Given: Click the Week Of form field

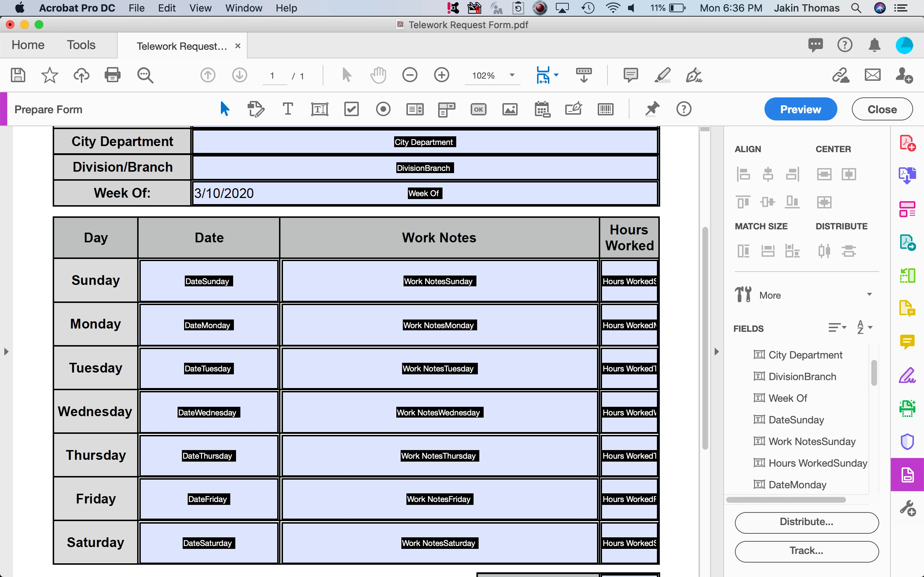Looking at the screenshot, I should coord(424,194).
